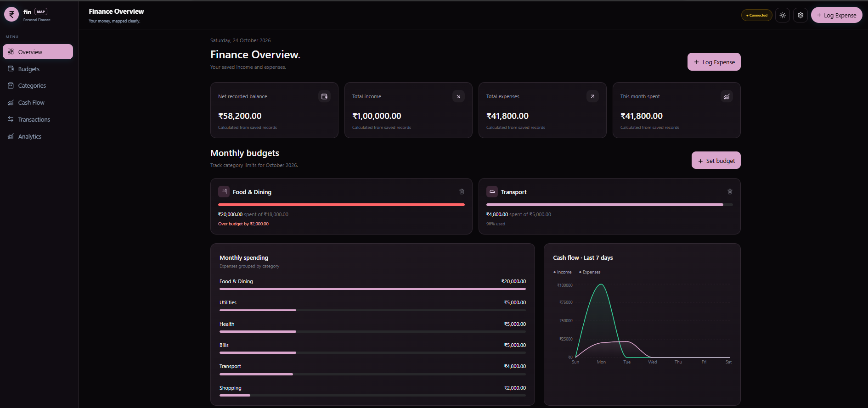Click the Set budget button

[716, 161]
